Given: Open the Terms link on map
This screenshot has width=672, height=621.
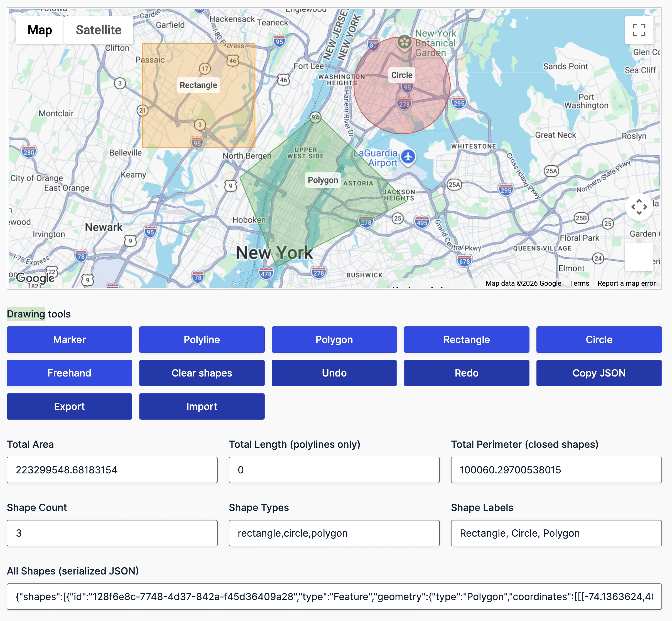Looking at the screenshot, I should pos(579,283).
